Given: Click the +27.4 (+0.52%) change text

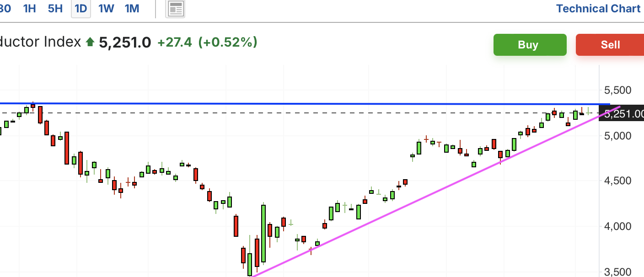Looking at the screenshot, I should pos(207,43).
